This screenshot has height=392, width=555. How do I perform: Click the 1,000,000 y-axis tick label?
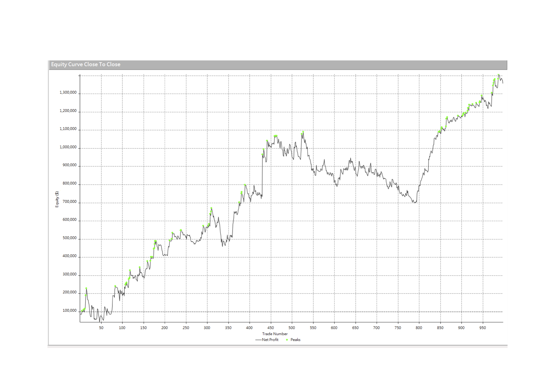click(x=68, y=147)
